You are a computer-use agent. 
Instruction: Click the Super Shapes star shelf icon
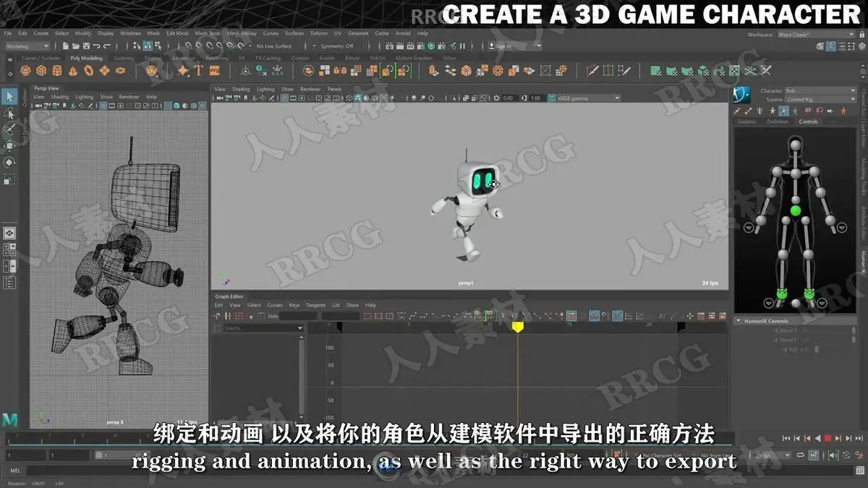(183, 71)
